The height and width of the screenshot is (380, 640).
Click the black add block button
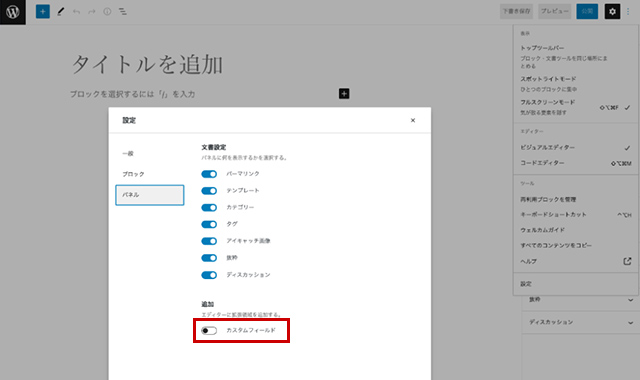tap(344, 93)
